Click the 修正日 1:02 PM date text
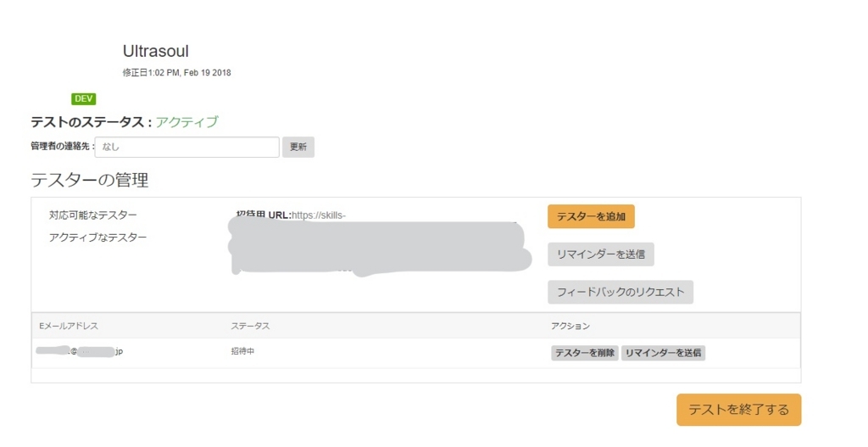The width and height of the screenshot is (868, 447). 176,73
